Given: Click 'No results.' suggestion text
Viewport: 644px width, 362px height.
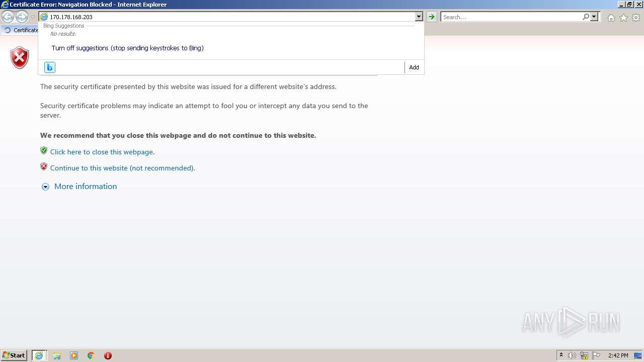Looking at the screenshot, I should pos(63,34).
